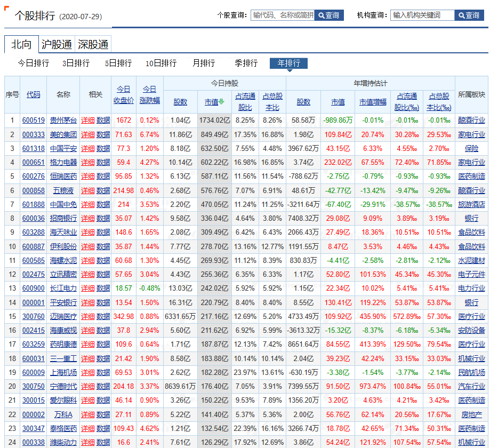Open 汽车行业 sector link

click(x=471, y=387)
